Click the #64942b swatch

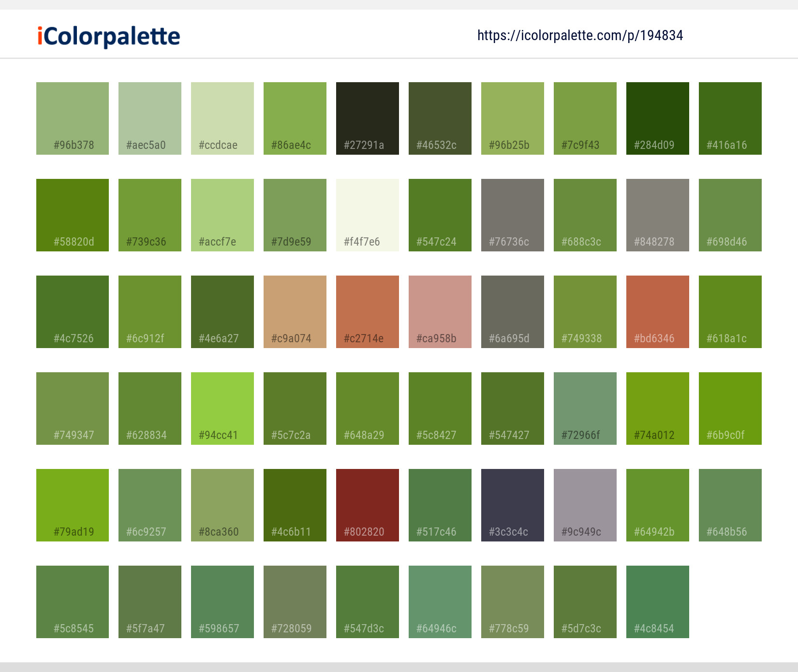[658, 505]
